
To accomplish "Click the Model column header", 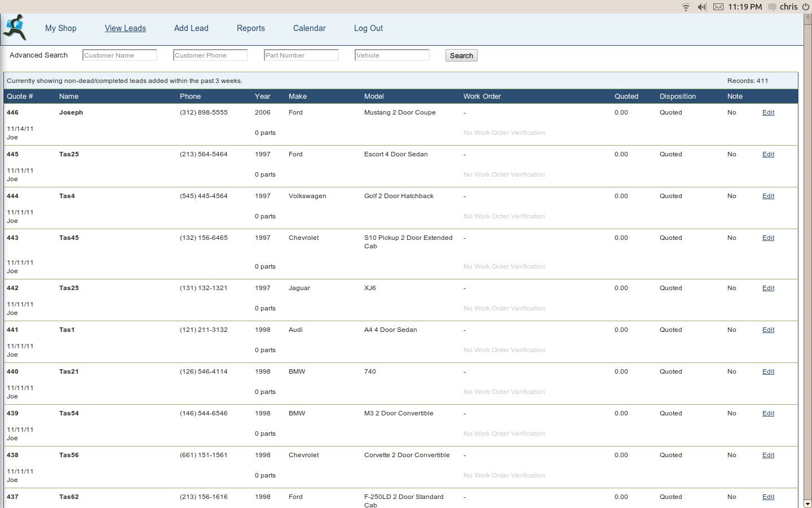I will coord(374,97).
